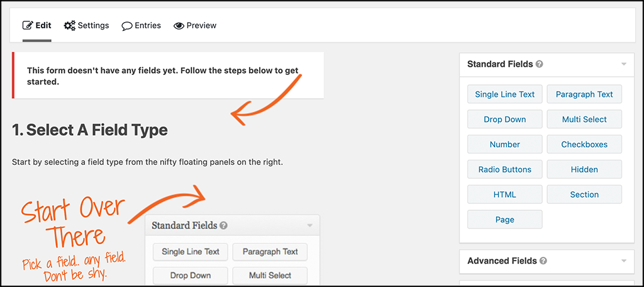Click help icon next to Standard Fields

click(x=539, y=64)
